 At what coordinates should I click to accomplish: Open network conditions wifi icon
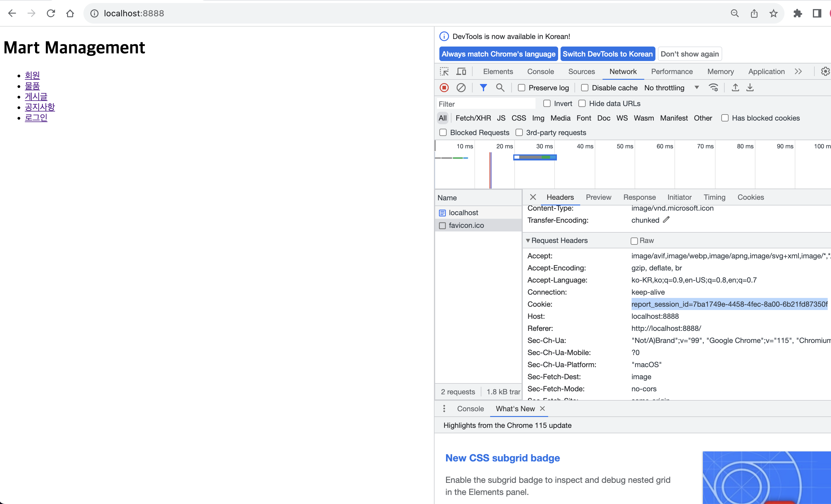click(x=714, y=88)
